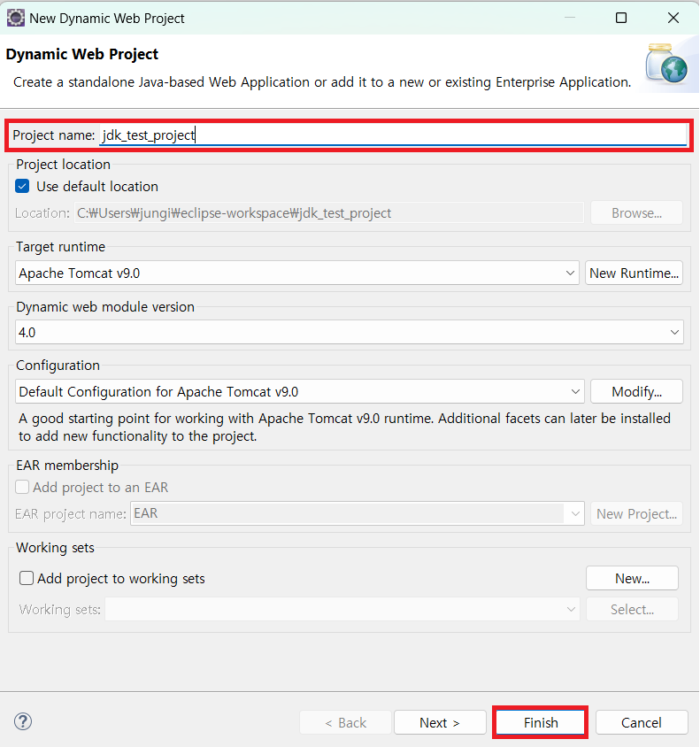Click the EAR membership group label
The image size is (700, 747).
[x=67, y=465]
